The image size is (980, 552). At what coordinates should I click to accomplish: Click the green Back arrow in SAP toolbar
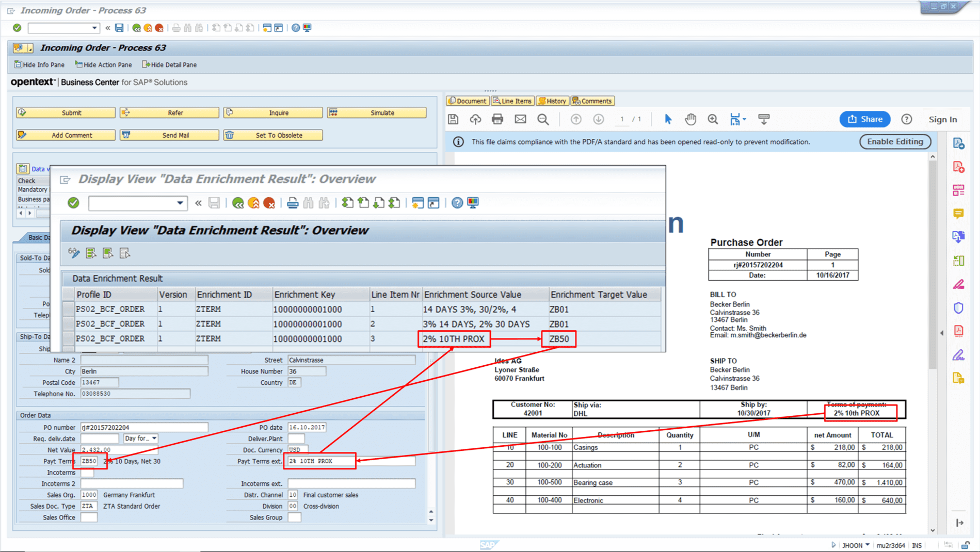[136, 28]
